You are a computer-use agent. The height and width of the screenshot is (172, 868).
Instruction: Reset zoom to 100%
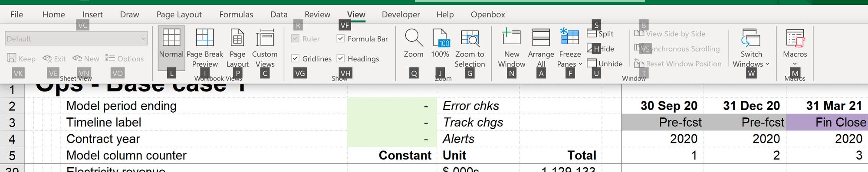440,38
